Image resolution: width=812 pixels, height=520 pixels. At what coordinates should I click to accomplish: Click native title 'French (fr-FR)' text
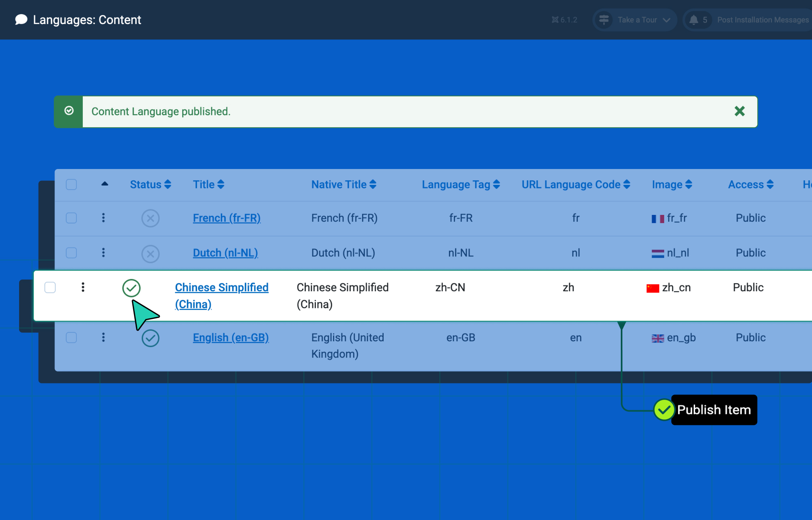point(344,218)
